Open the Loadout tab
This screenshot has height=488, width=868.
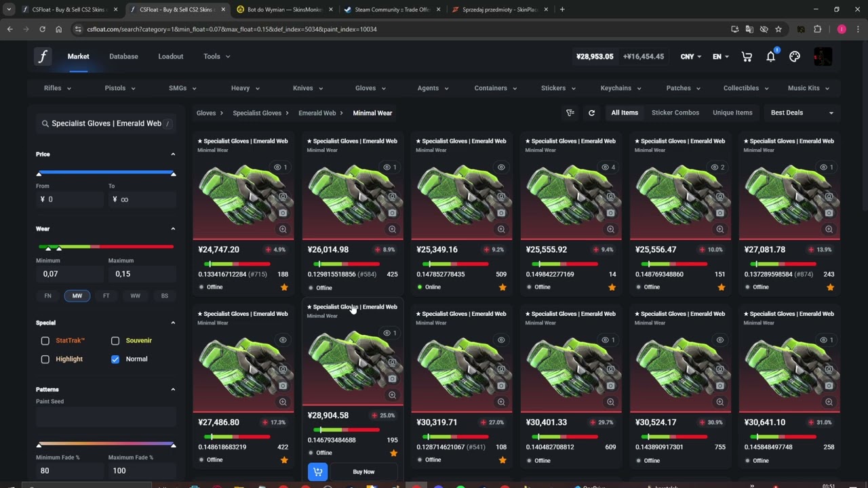pyautogui.click(x=171, y=56)
